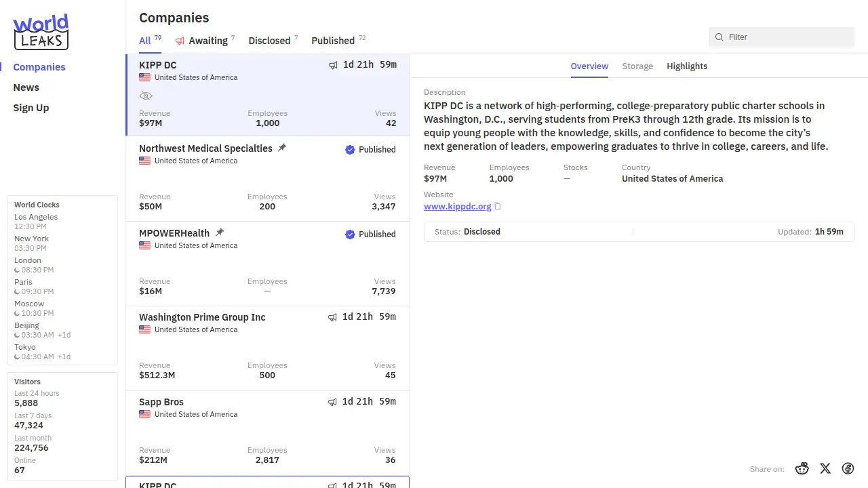868x488 pixels.
Task: Show the Awaiting companies list
Action: (x=207, y=41)
